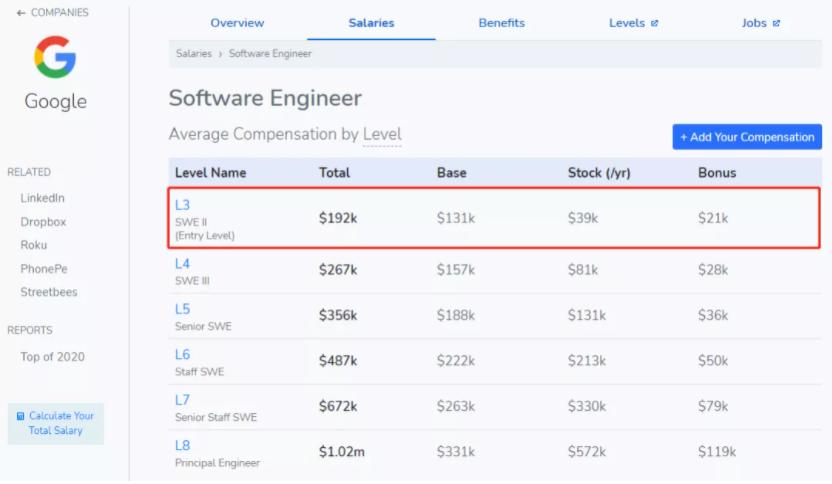Click the $1.02m total for L8
Screen dimensions: 832x484
pyautogui.click(x=342, y=452)
